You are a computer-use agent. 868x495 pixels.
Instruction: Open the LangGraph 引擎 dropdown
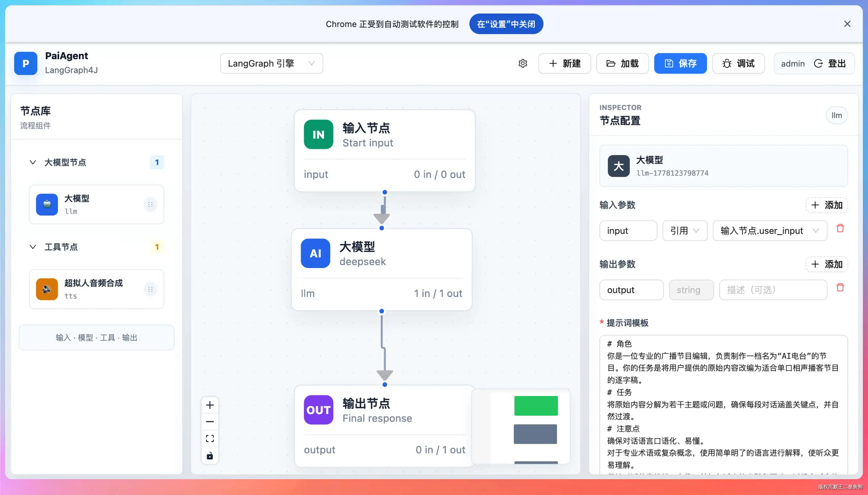[x=271, y=64]
